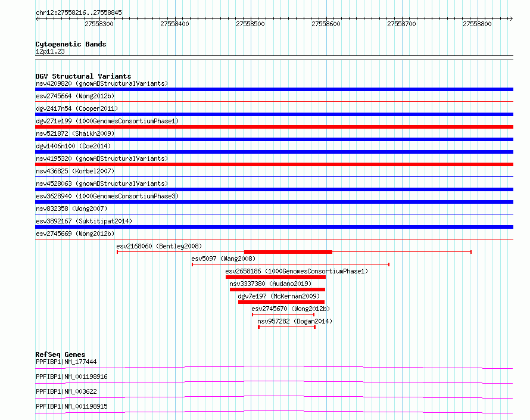Select esv5097 (Wang2008) variant label

[x=223, y=259]
